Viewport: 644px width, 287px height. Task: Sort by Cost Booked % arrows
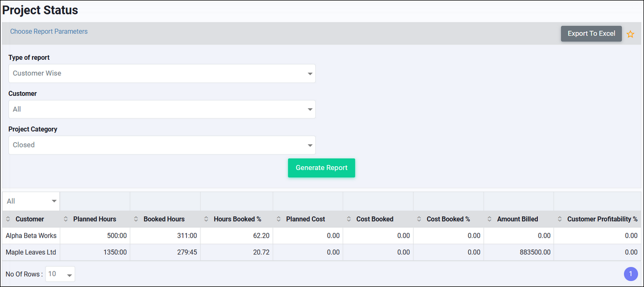419,219
